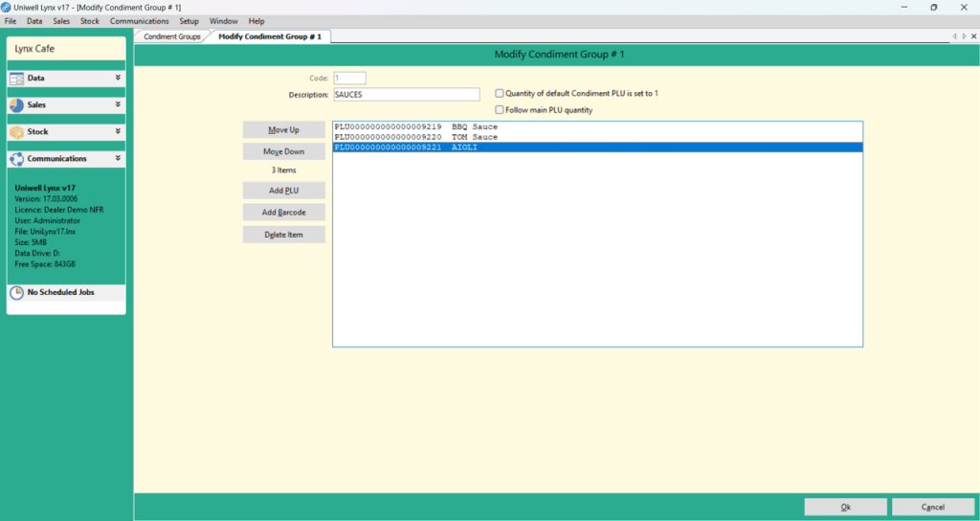Click the Delete Item button

click(283, 235)
